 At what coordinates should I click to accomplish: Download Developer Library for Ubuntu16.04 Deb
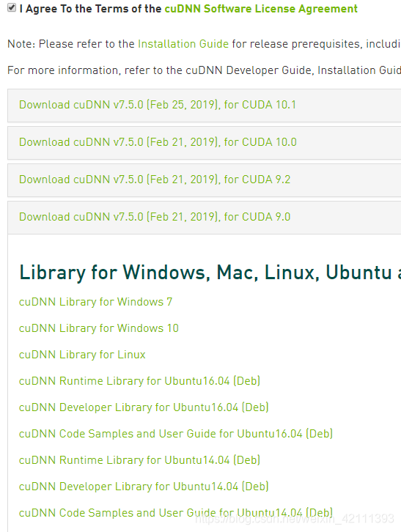(144, 407)
